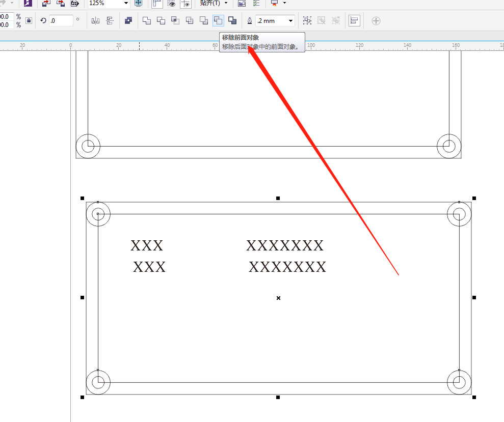Click the Intersect shaping icon
This screenshot has height=422, width=504.
point(175,20)
